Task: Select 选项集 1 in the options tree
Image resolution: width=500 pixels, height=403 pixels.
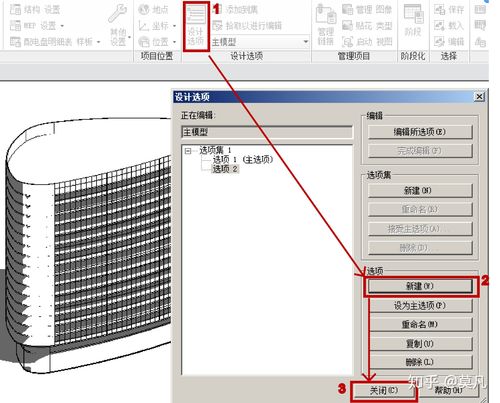Action: (215, 150)
